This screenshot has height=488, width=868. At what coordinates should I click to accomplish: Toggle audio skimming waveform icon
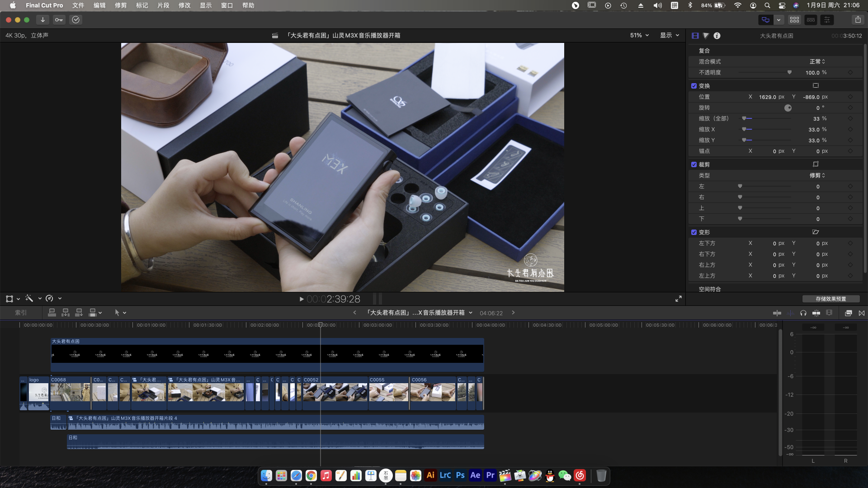[x=790, y=313]
